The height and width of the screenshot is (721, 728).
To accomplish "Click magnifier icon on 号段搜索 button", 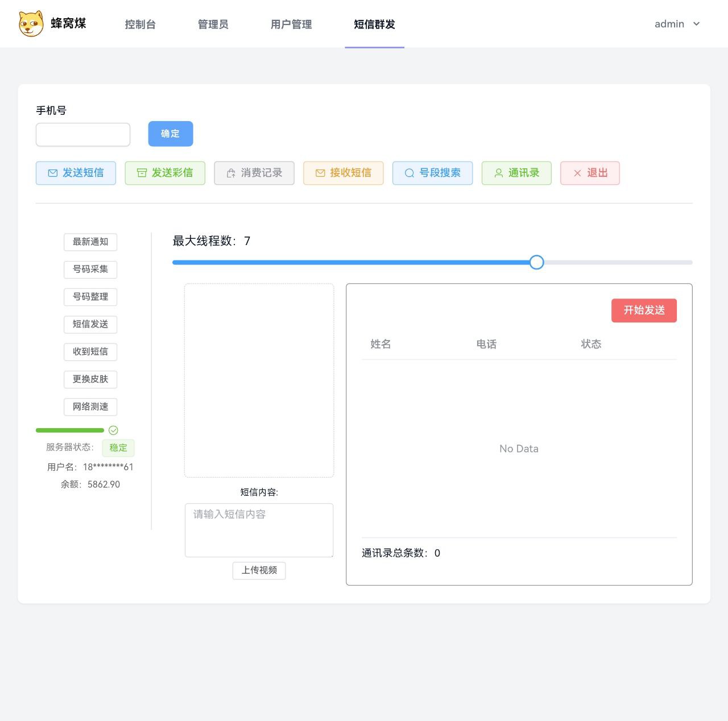I will click(x=409, y=173).
